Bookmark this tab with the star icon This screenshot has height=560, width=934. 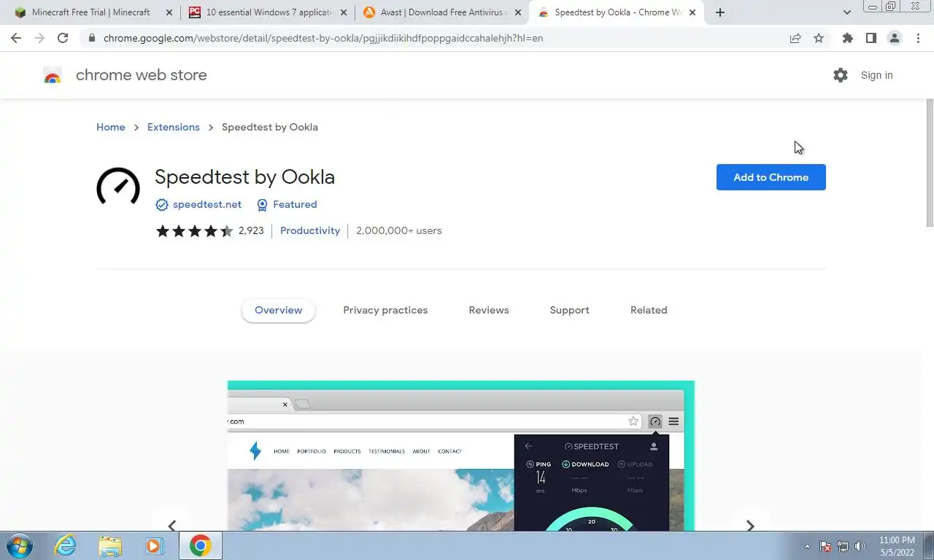pyautogui.click(x=819, y=38)
